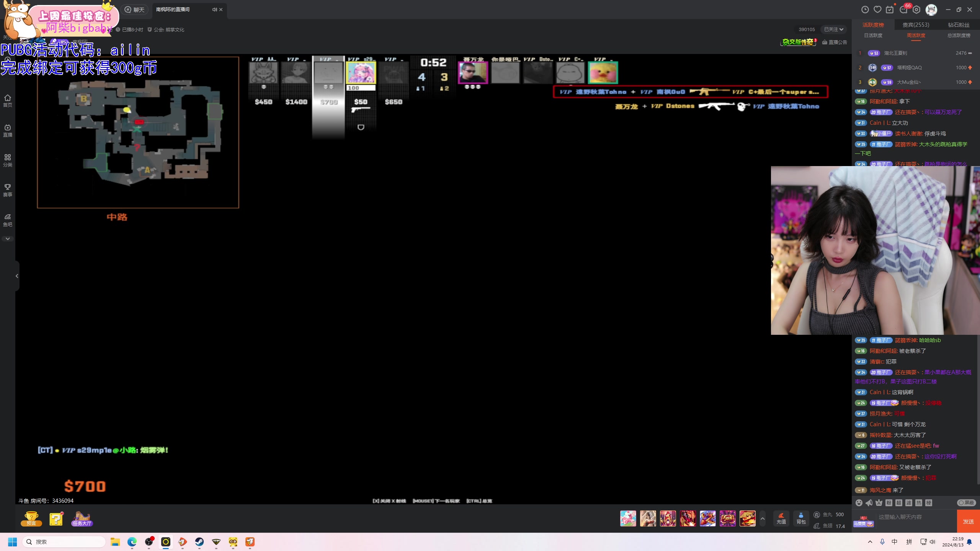Open File Explorer from the taskbar
Viewport: 980px width, 551px height.
click(x=115, y=542)
